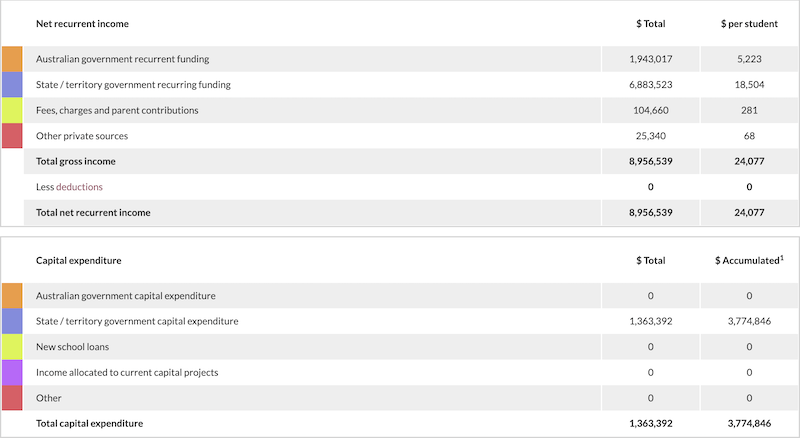Click the Net recurrent income table heading
The image size is (800, 438).
pyautogui.click(x=82, y=23)
